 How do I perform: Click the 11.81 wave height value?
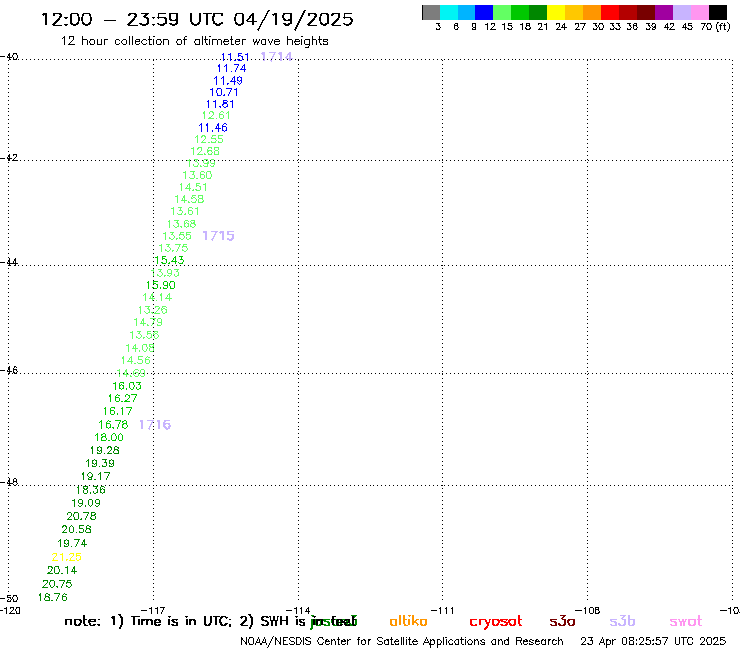pyautogui.click(x=220, y=104)
